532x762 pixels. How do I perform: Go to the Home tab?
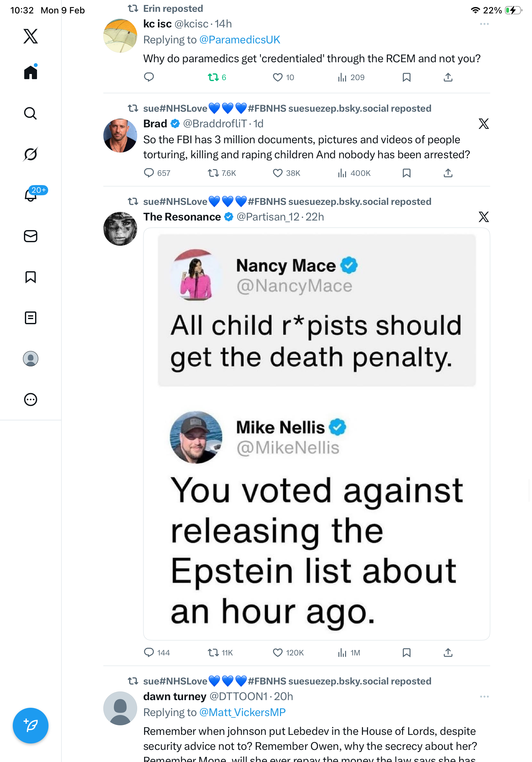[x=31, y=72]
